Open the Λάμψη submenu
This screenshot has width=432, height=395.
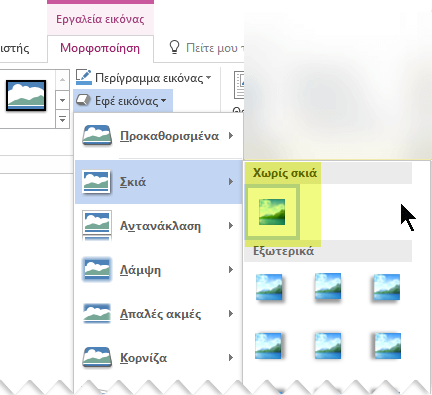(x=158, y=270)
